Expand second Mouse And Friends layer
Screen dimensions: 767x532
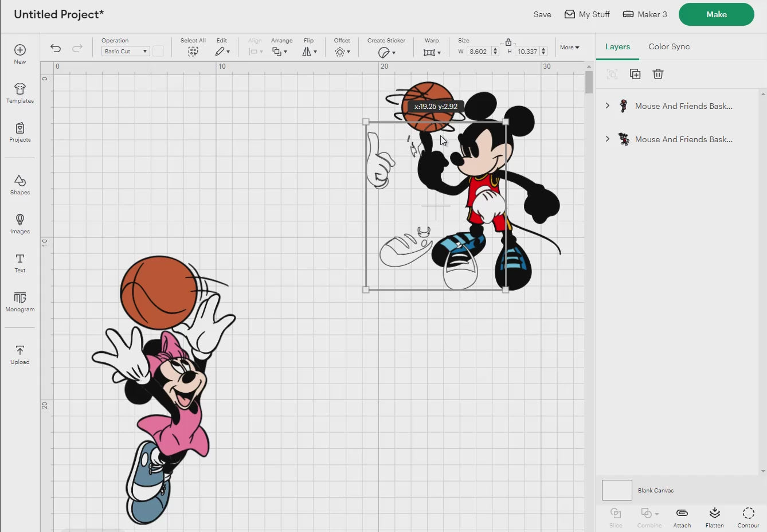coord(608,139)
